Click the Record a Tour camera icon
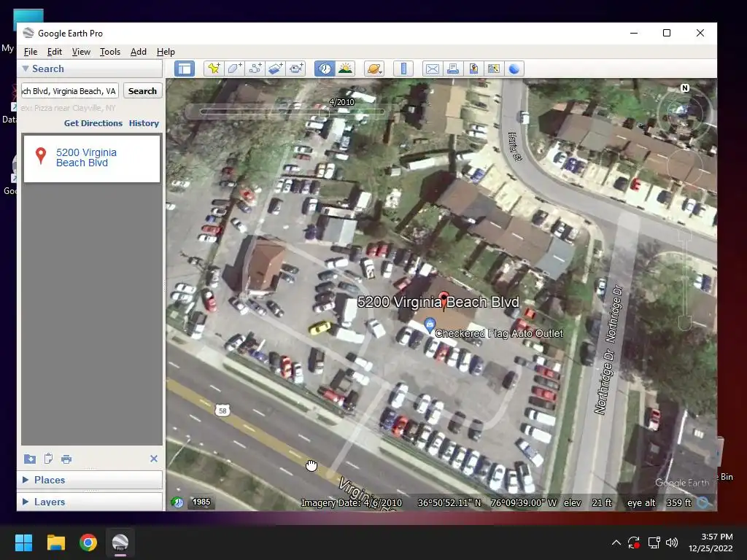The image size is (747, 560). [x=296, y=69]
